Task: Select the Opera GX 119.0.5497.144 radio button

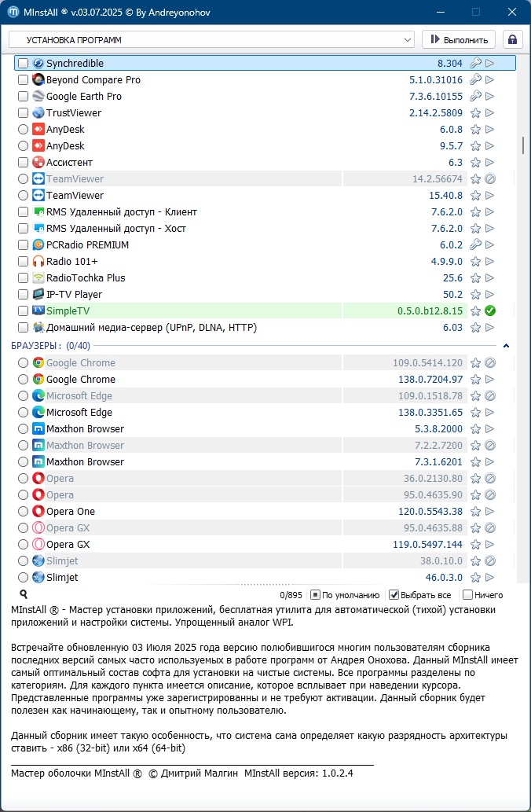Action: tap(23, 544)
